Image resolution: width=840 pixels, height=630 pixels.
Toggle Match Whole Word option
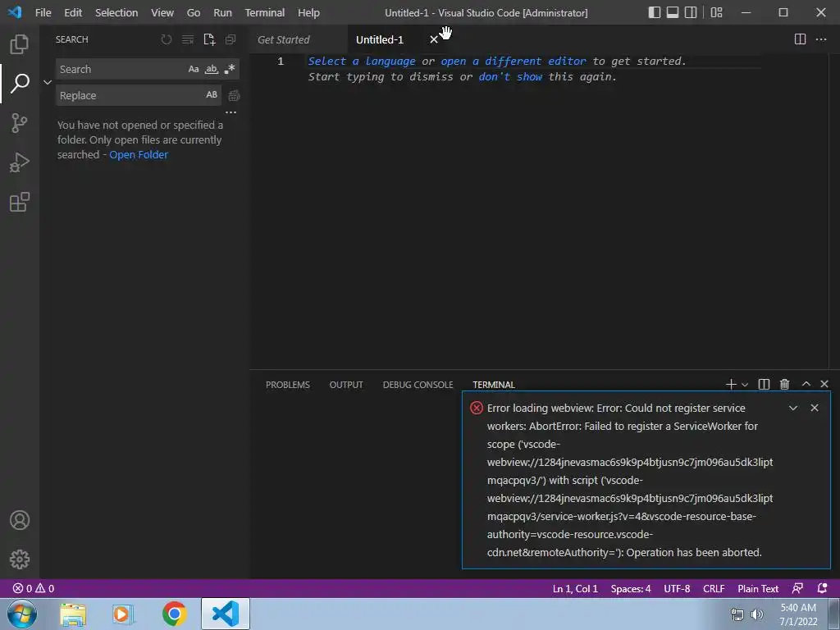212,69
